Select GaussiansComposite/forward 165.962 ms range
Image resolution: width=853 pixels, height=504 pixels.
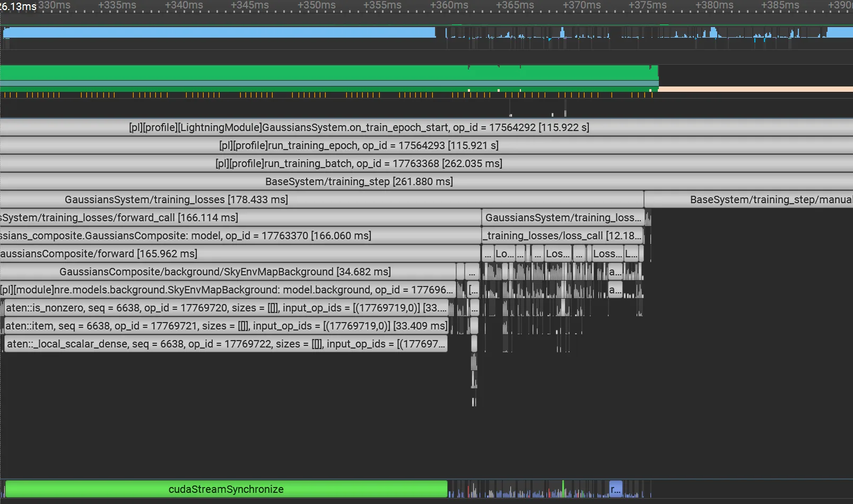click(240, 254)
